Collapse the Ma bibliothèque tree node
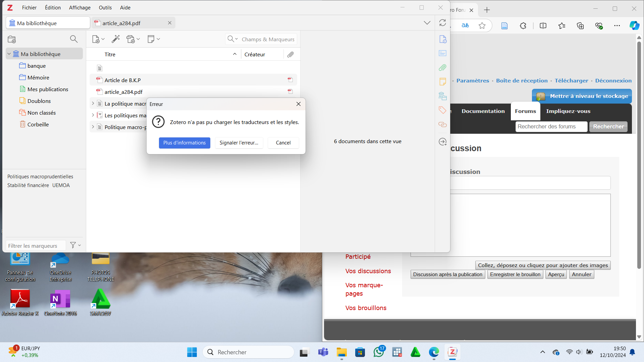The image size is (644, 362). point(9,54)
